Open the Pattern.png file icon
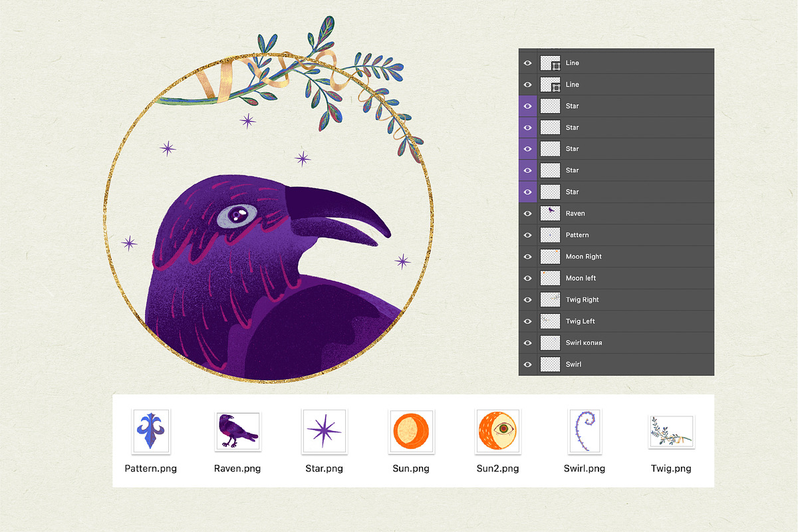Image resolution: width=798 pixels, height=532 pixels. pos(151,431)
